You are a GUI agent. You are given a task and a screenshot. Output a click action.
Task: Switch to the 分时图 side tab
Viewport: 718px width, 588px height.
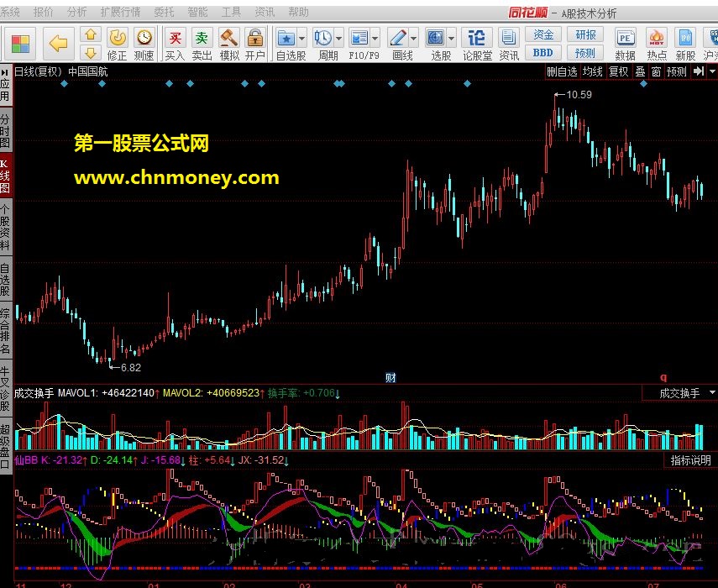click(5, 130)
